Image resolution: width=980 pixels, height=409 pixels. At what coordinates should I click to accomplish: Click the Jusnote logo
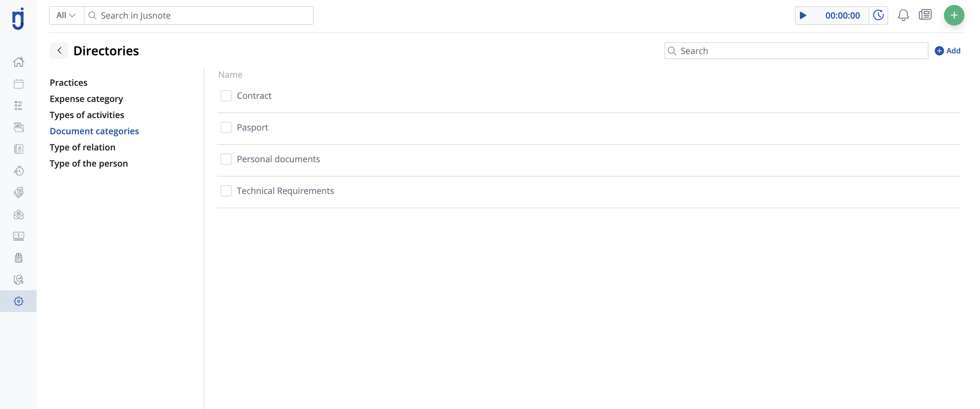18,18
